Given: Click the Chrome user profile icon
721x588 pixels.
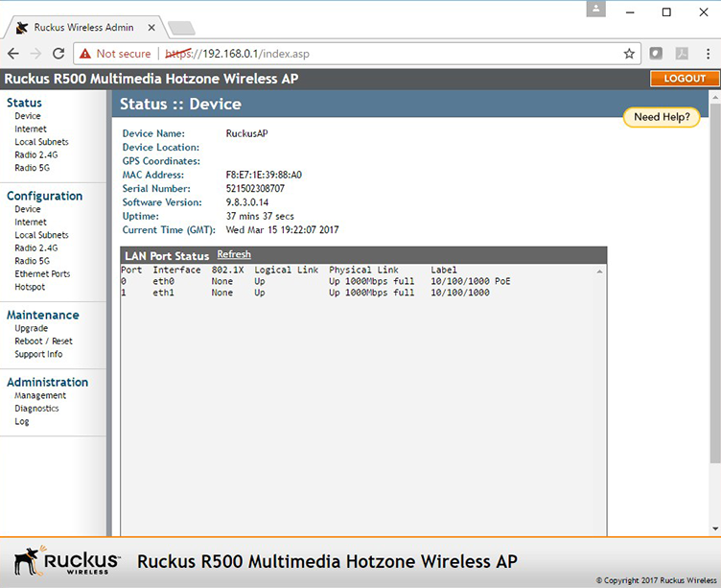Looking at the screenshot, I should (597, 9).
